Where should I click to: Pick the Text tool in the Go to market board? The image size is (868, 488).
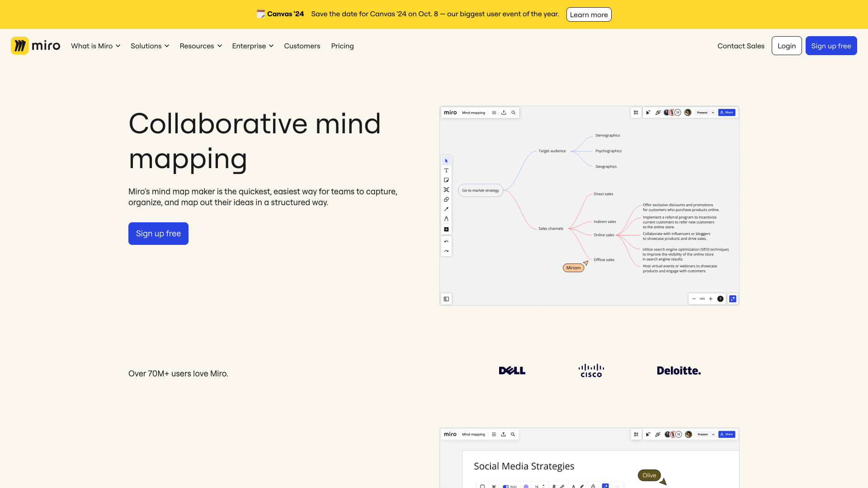pos(446,170)
